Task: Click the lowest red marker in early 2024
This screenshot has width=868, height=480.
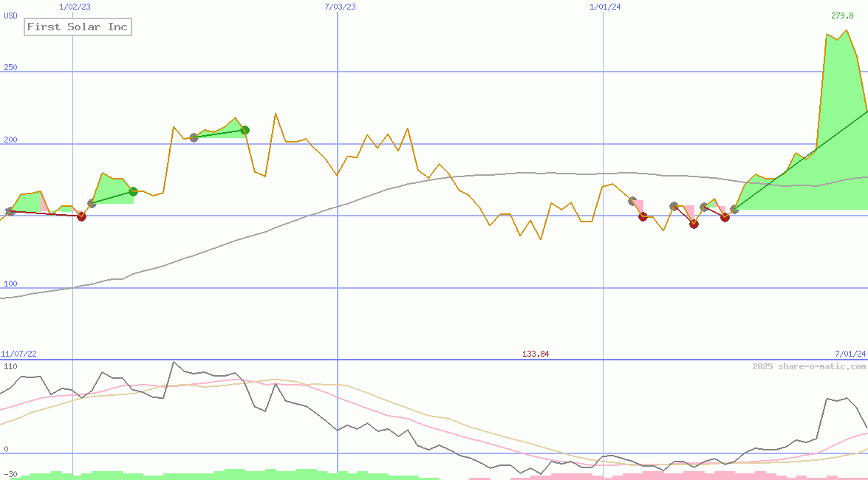Action: point(694,224)
